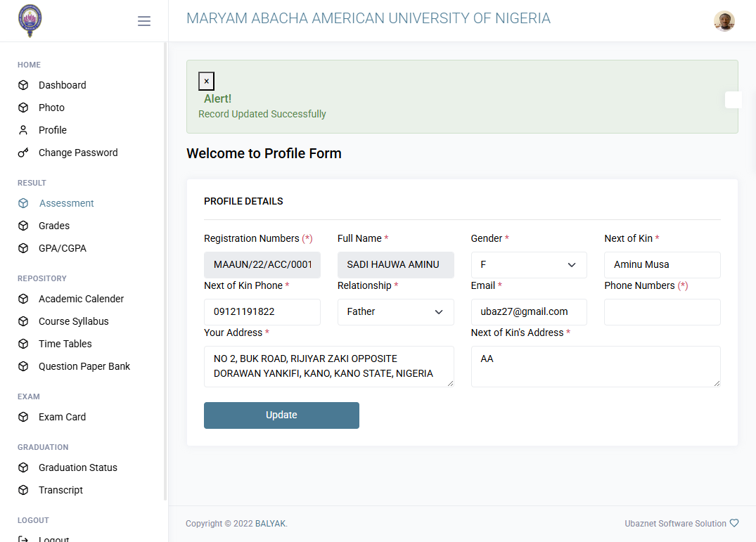Expand the Gender dropdown
This screenshot has width=756, height=542.
click(529, 264)
